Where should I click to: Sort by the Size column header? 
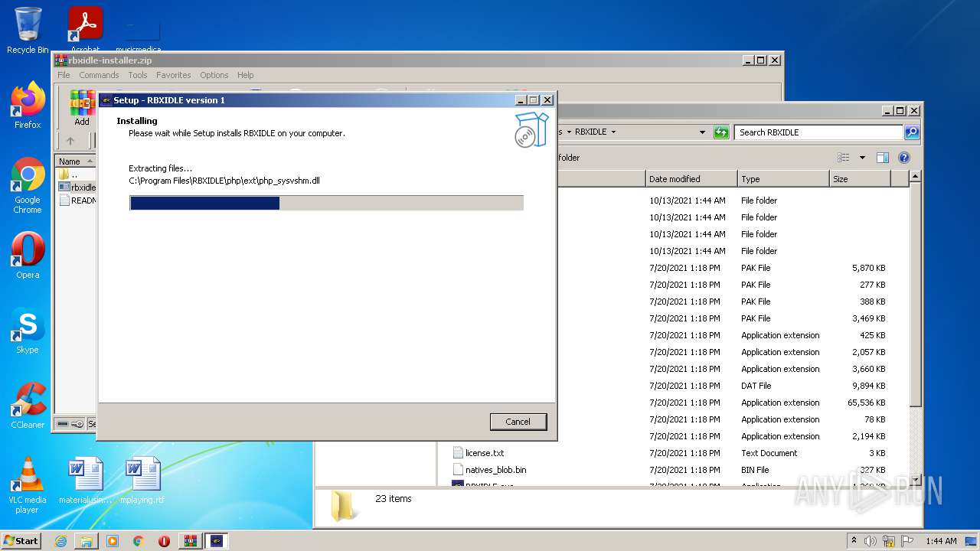pos(861,179)
